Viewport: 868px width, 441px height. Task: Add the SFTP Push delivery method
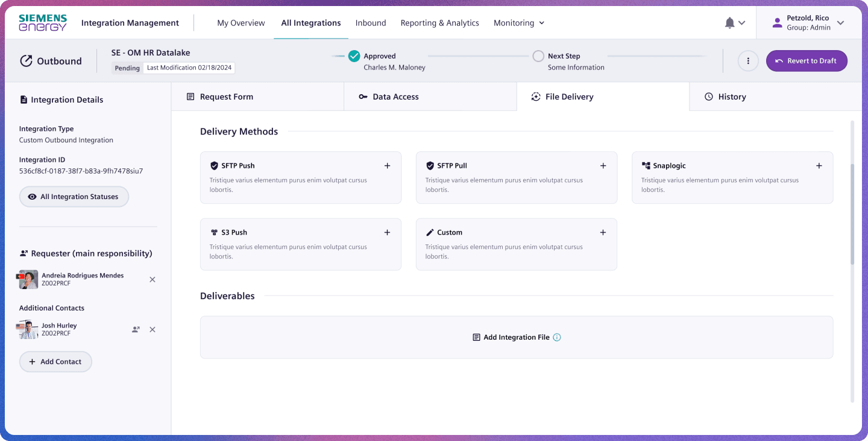(x=387, y=166)
